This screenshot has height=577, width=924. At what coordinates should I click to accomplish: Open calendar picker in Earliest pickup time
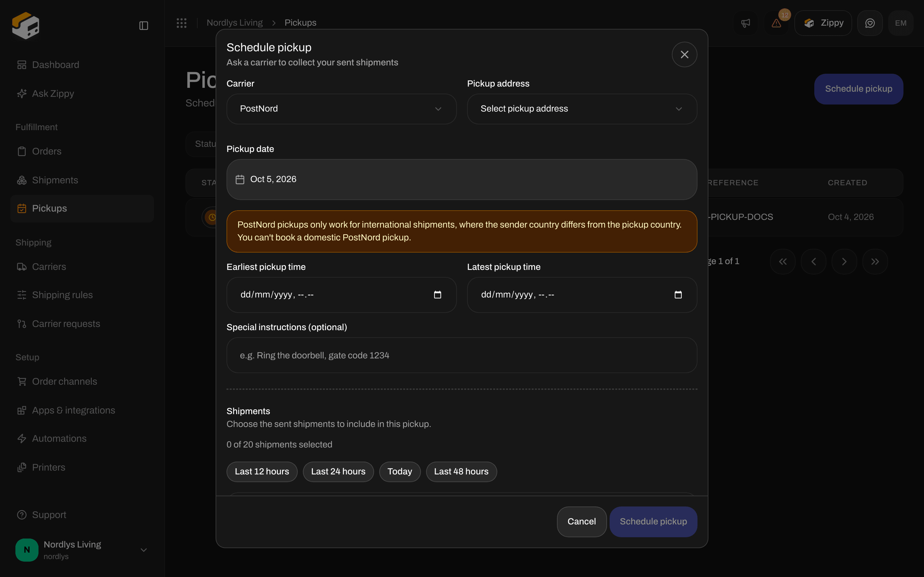click(438, 295)
